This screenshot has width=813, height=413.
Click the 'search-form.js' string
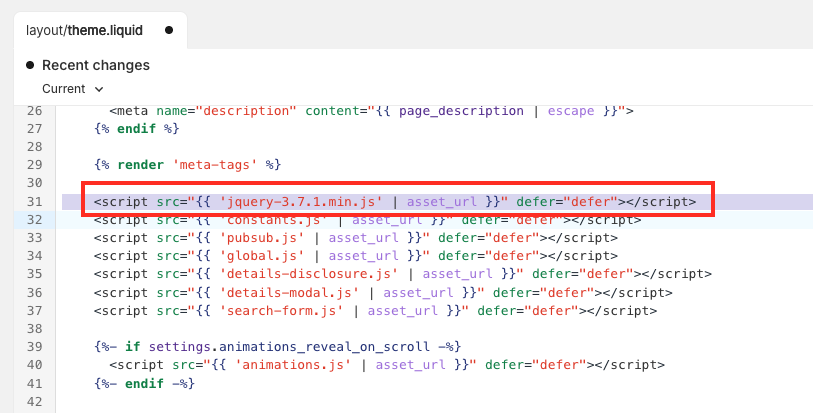(x=282, y=311)
